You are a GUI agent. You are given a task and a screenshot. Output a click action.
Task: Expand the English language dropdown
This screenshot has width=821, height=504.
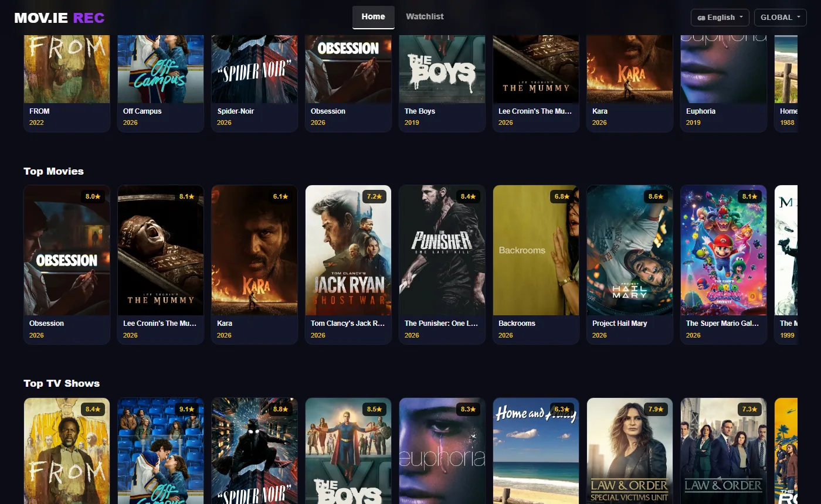720,18
